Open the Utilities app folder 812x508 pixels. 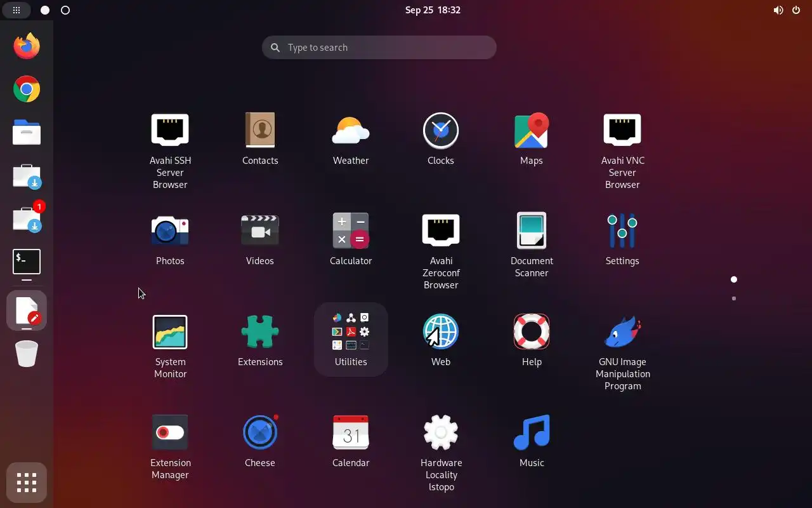coord(351,340)
